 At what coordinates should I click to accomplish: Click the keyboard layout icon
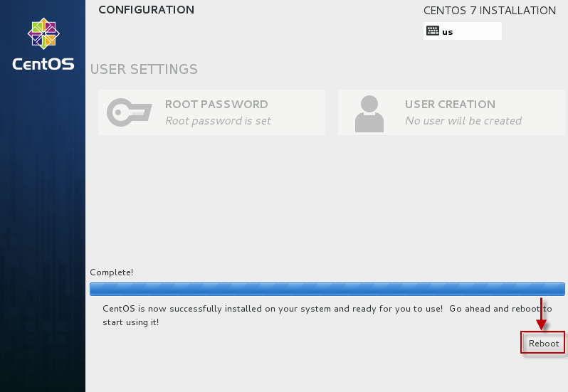tap(433, 31)
